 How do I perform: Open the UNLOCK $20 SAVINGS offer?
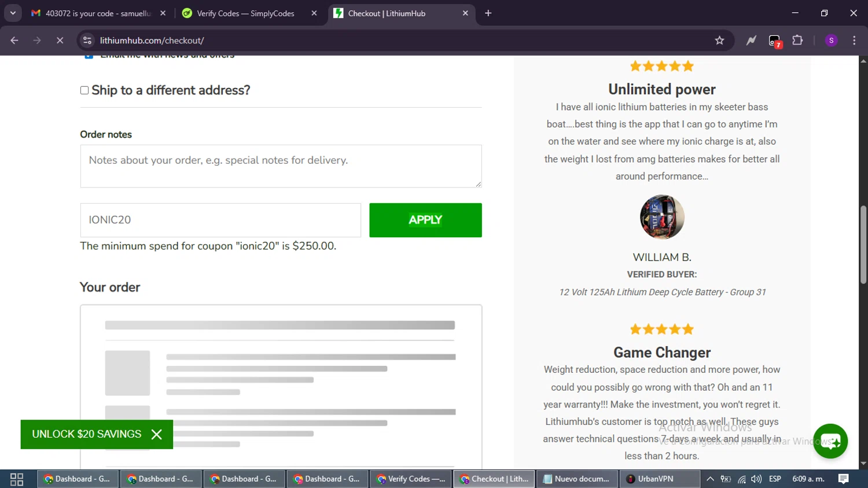coord(86,434)
